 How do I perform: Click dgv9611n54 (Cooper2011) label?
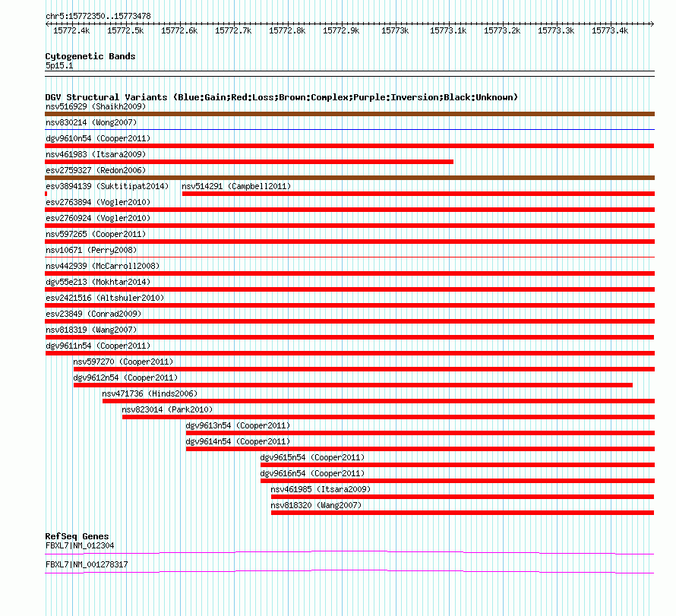tap(98, 346)
